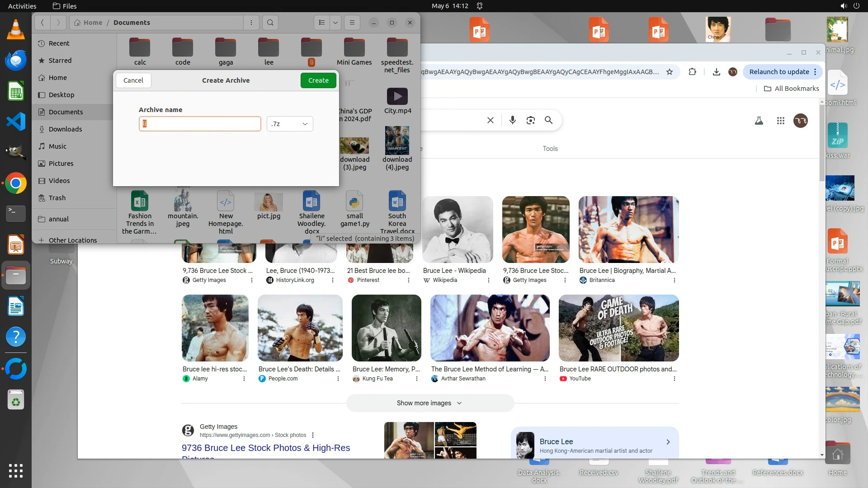Open archive format .7z dropdown
Viewport: 868px width, 488px height.
(x=290, y=124)
